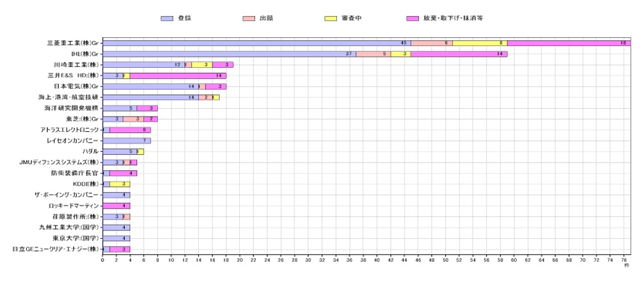Click the magenta 放棄・取下げ・抹消等 legend swatch
644x281 pixels.
click(412, 19)
